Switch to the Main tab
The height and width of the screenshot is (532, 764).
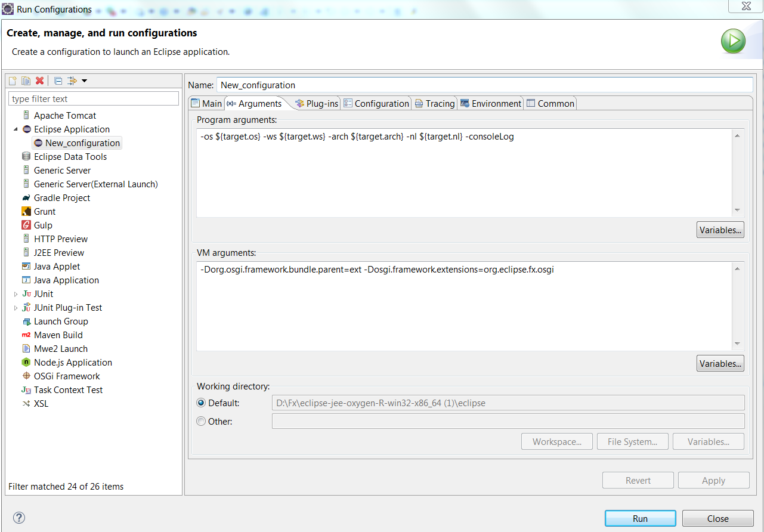(206, 103)
